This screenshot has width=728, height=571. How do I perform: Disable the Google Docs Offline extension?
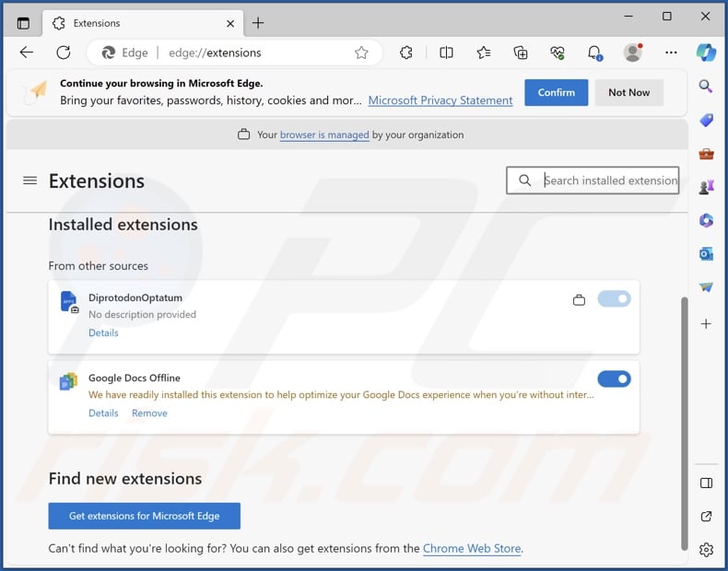pyautogui.click(x=614, y=379)
